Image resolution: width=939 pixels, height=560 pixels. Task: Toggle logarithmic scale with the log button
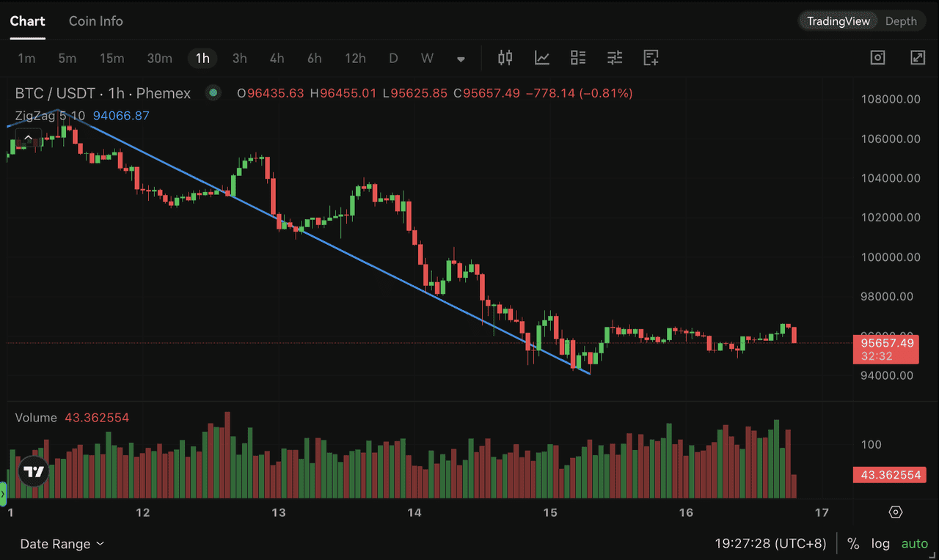tap(880, 543)
